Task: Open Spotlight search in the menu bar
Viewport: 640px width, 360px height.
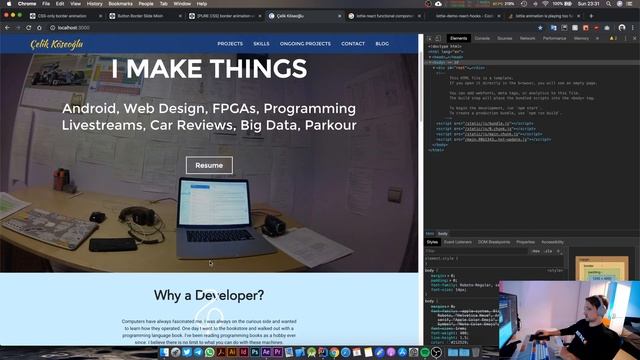Action: [609, 4]
